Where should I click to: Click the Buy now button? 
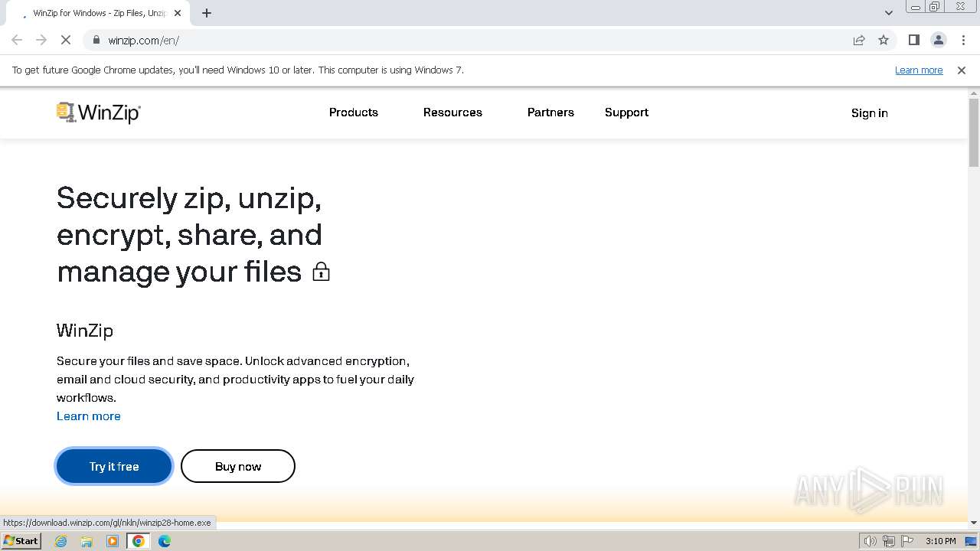(238, 466)
